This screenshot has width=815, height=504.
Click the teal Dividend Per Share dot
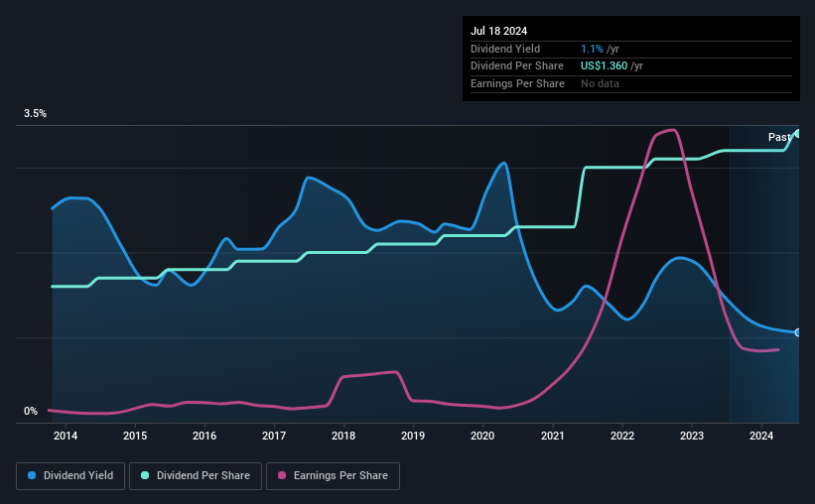pos(145,475)
